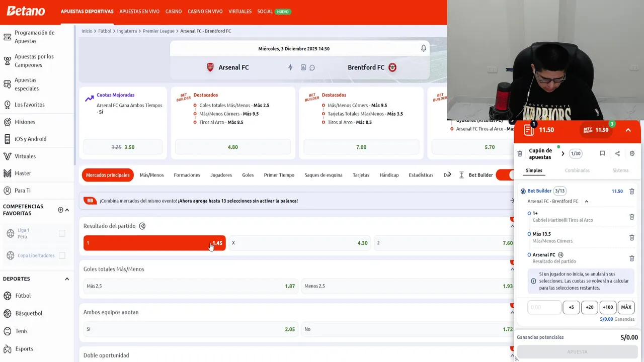Screen dimensions: 644x362
Task: Collapse the Deportes section
Action: tap(67, 279)
